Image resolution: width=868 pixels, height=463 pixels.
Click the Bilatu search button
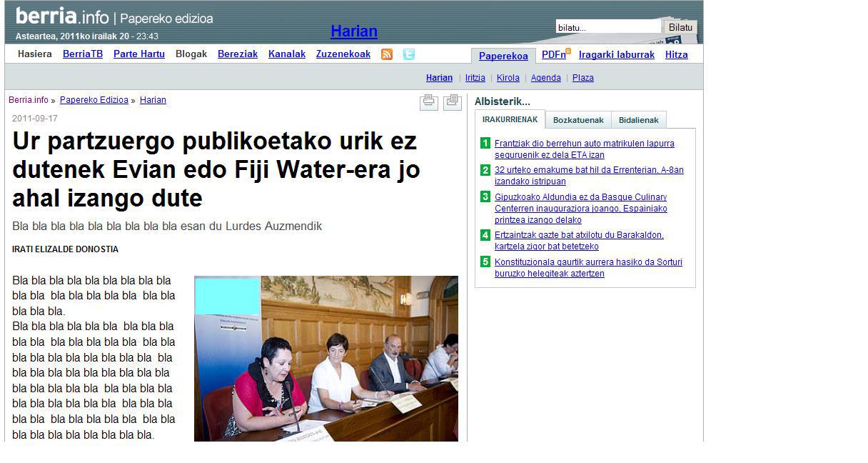680,28
